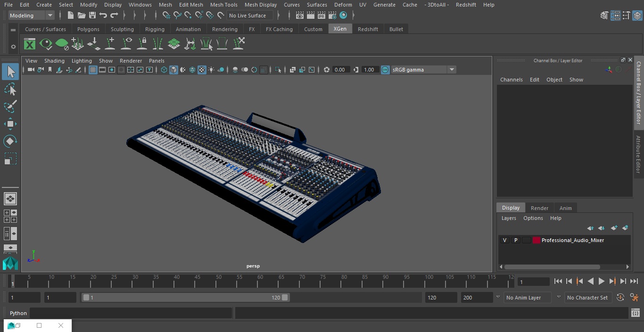
Task: Open the Modeling menu set dropdown
Action: 31,16
